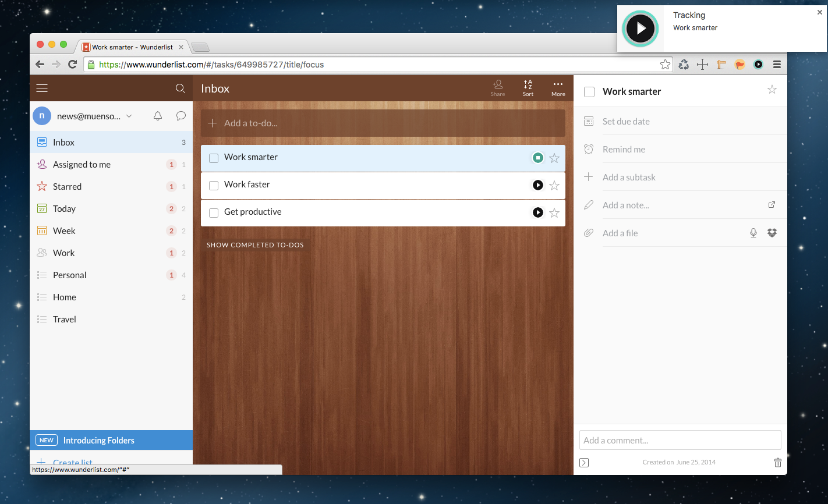Check off Work smarter in the list
828x504 pixels.
click(214, 158)
